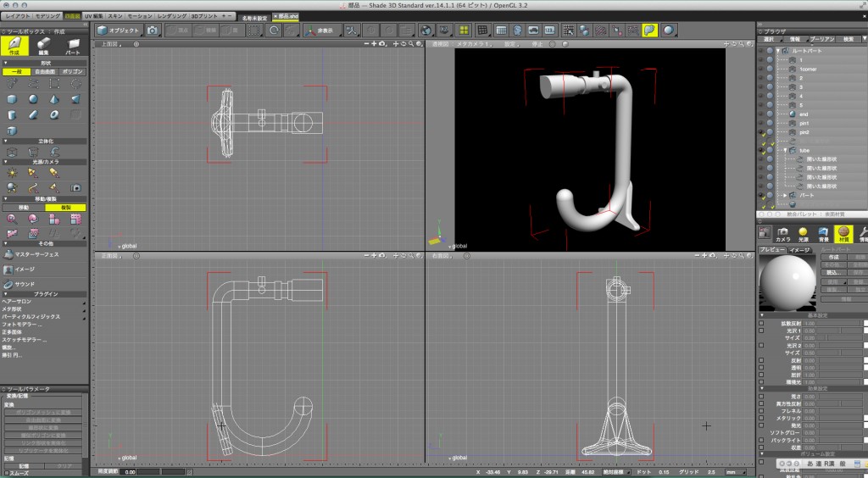This screenshot has height=478, width=868.
Task: Click the rectangular selection box icon
Action: coord(253,31)
